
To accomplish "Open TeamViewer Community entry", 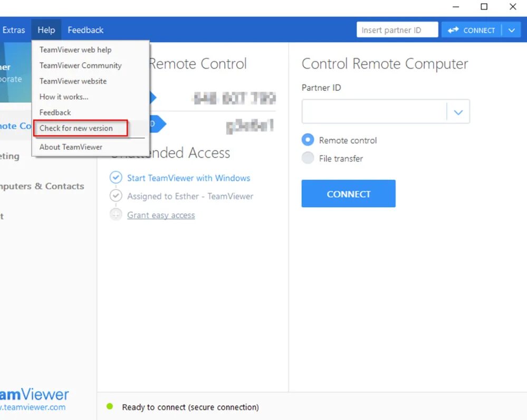I will 80,65.
